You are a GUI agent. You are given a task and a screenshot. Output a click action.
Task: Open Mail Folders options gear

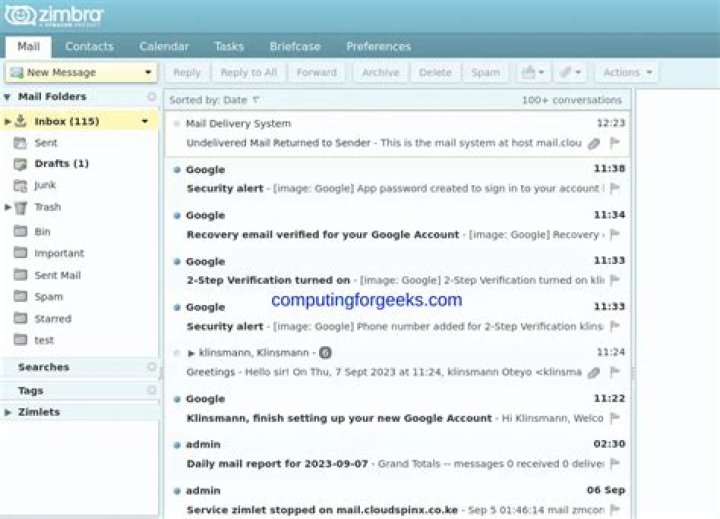click(152, 97)
